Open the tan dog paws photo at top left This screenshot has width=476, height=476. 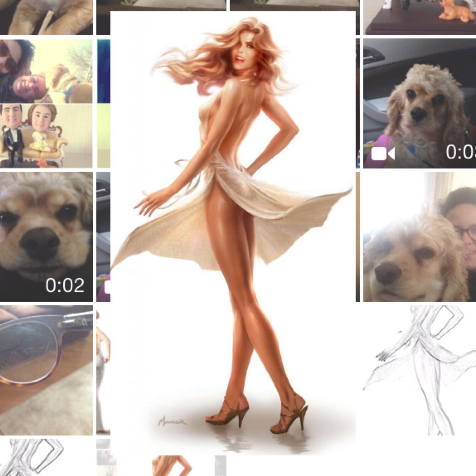click(46, 17)
